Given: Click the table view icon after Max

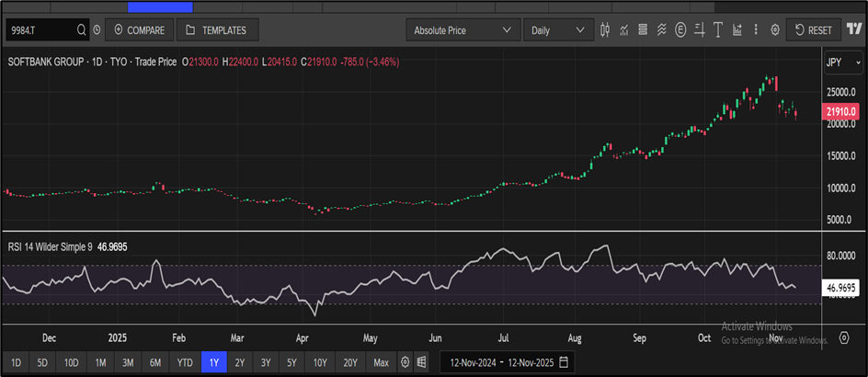Looking at the screenshot, I should pyautogui.click(x=421, y=362).
